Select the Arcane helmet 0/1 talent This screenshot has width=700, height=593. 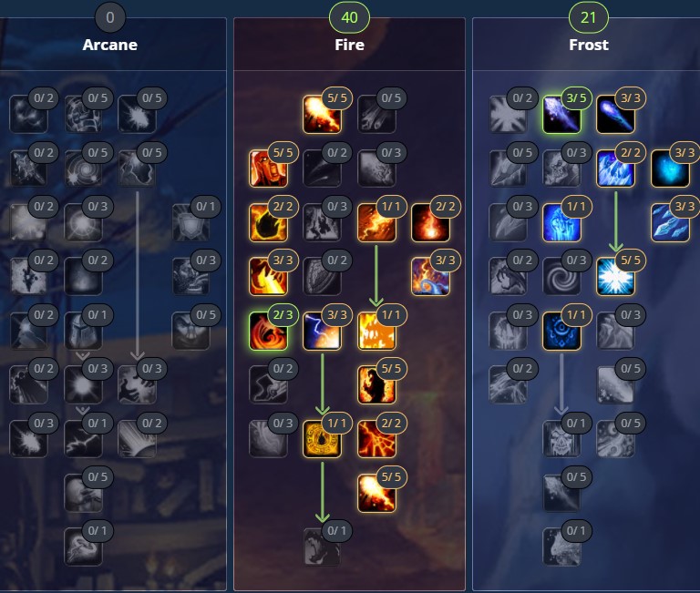[x=83, y=331]
